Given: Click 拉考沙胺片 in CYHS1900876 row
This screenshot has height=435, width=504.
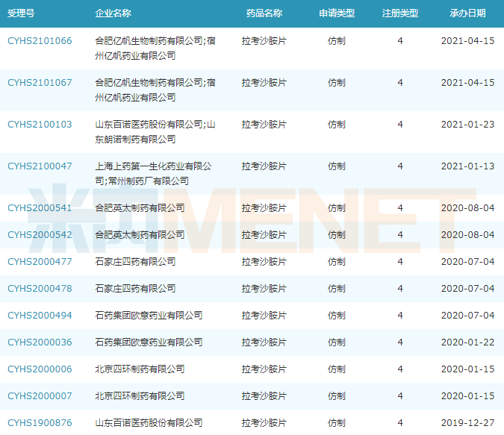Looking at the screenshot, I should [x=264, y=422].
